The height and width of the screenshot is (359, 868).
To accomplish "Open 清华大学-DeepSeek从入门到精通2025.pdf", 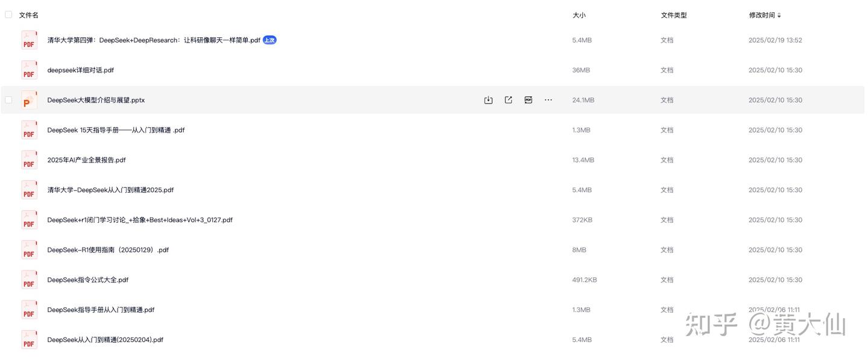I will 110,190.
